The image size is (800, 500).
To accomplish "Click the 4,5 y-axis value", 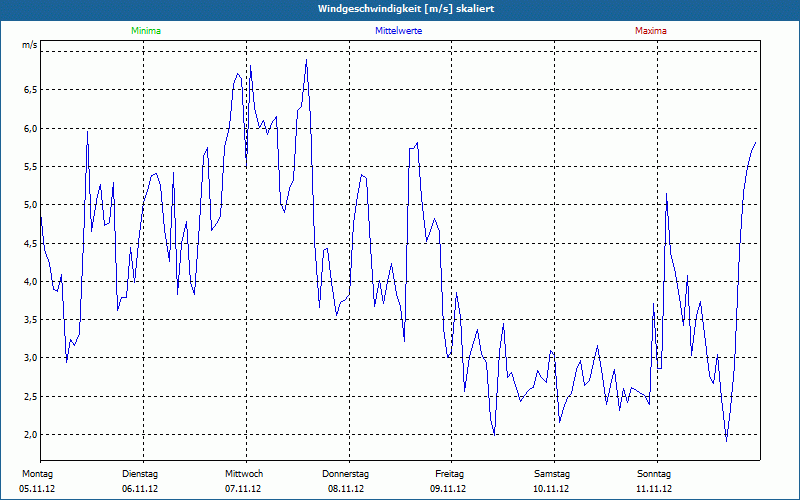I will pyautogui.click(x=31, y=243).
